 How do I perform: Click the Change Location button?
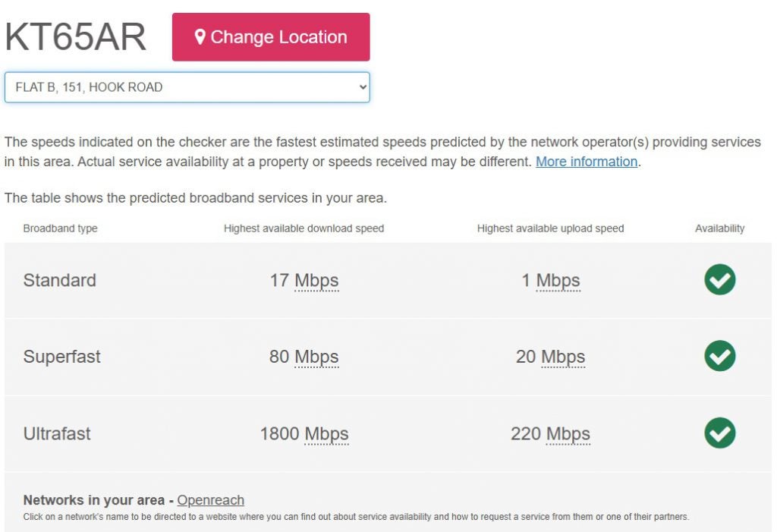tap(271, 37)
